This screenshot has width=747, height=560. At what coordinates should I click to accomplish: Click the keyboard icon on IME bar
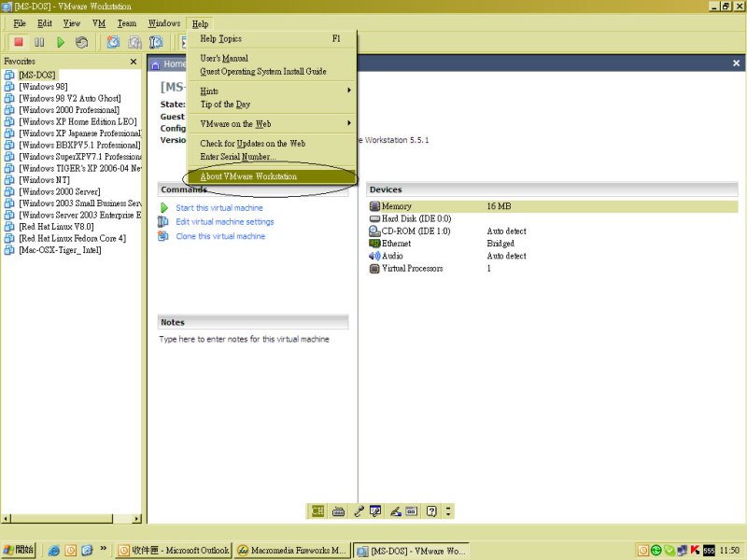click(338, 511)
